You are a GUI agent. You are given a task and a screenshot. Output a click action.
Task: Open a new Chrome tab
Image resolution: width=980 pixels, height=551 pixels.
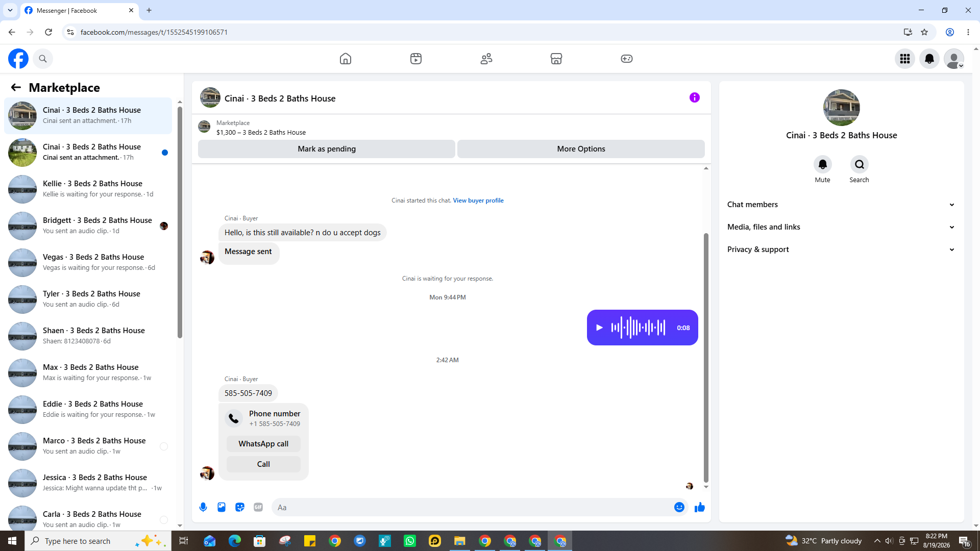pyautogui.click(x=149, y=10)
